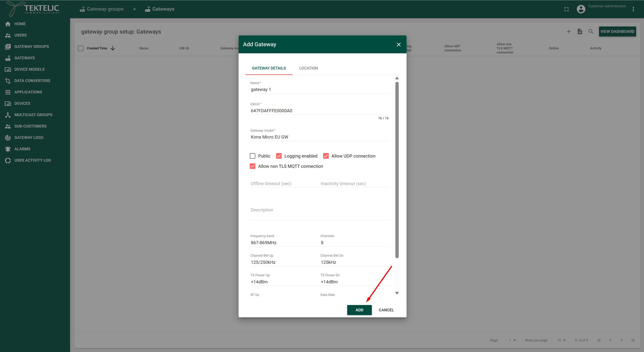Screen dimensions: 644x352
Task: Open Alarms via bell icon
Action: click(x=8, y=149)
